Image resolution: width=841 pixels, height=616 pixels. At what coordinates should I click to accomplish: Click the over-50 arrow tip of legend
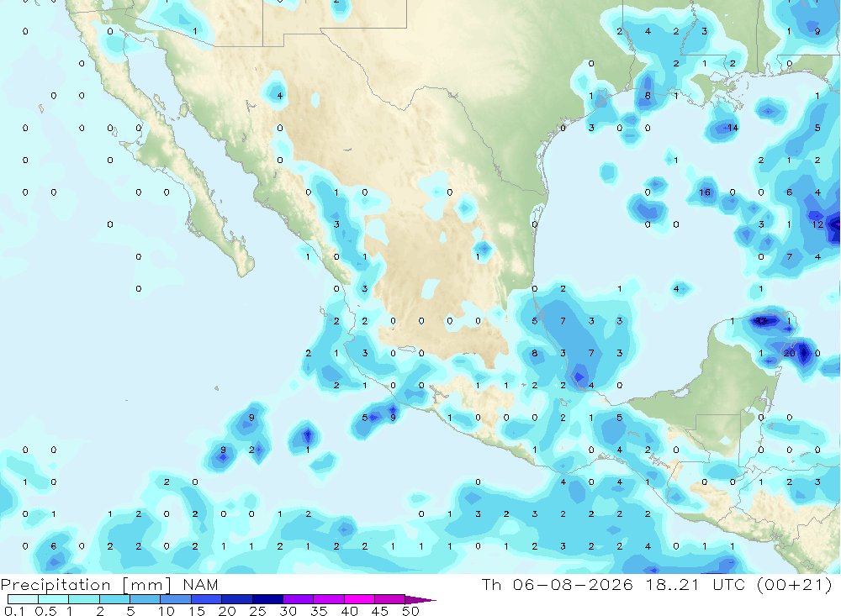click(421, 600)
